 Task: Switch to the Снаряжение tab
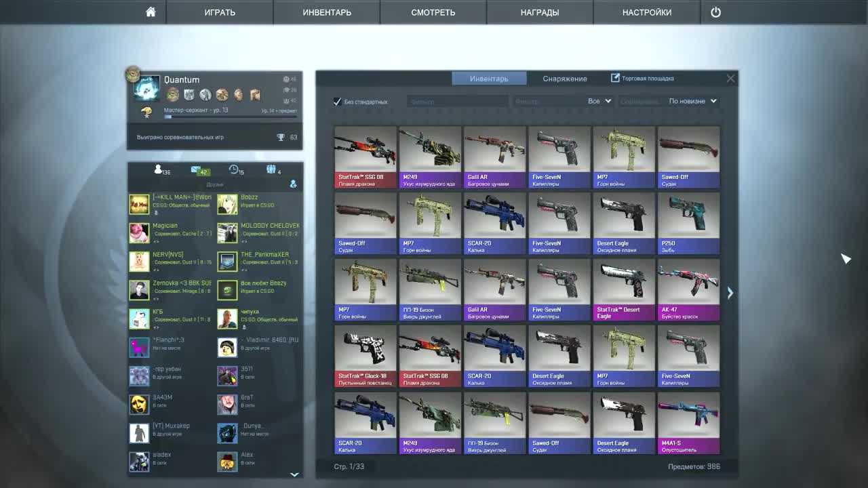pos(565,79)
